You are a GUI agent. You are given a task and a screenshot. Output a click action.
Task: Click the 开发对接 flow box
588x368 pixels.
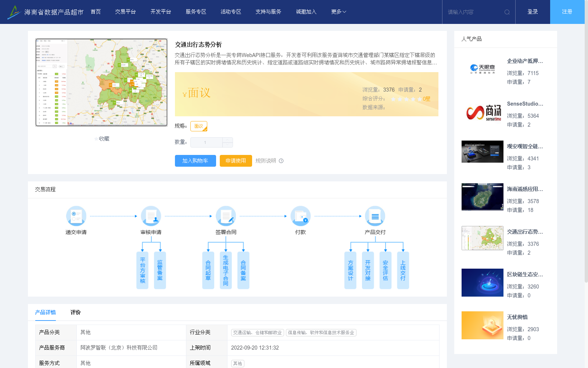tap(368, 270)
